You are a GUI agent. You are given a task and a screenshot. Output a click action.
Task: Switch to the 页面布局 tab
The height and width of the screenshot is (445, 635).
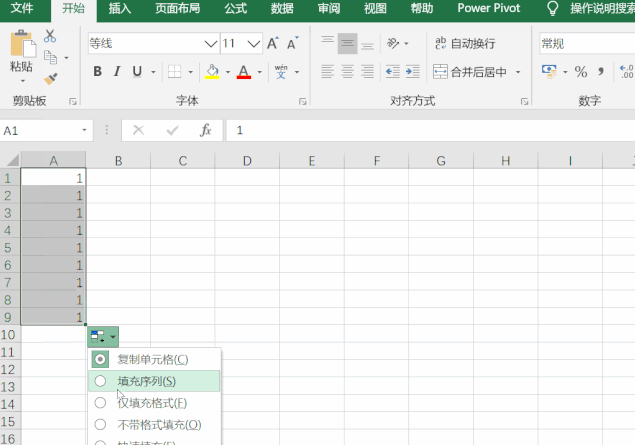(178, 8)
